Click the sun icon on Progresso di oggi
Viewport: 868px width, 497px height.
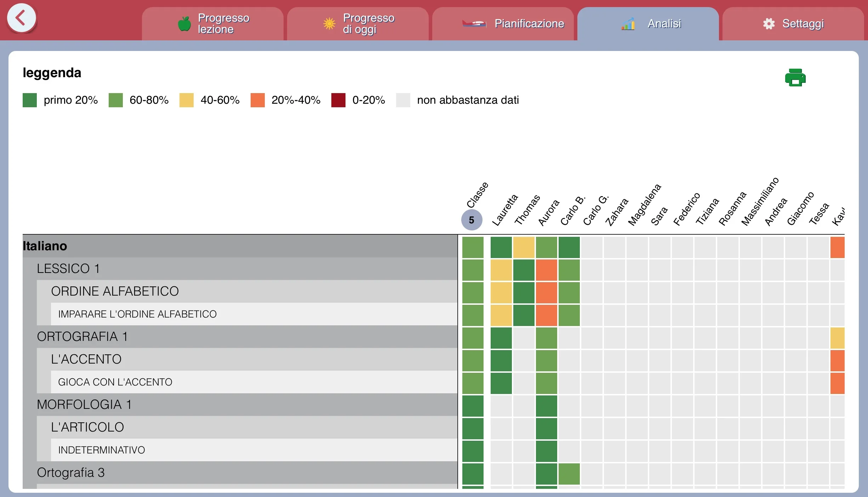tap(329, 24)
